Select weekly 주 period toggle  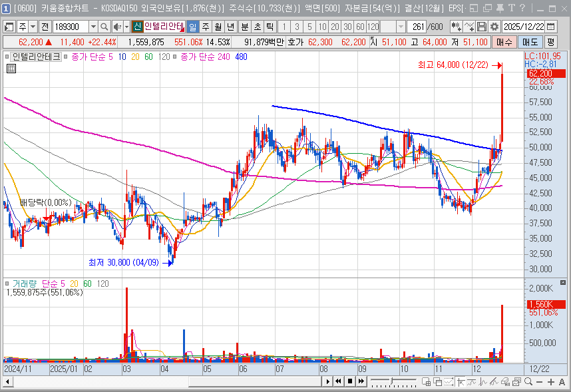click(206, 27)
